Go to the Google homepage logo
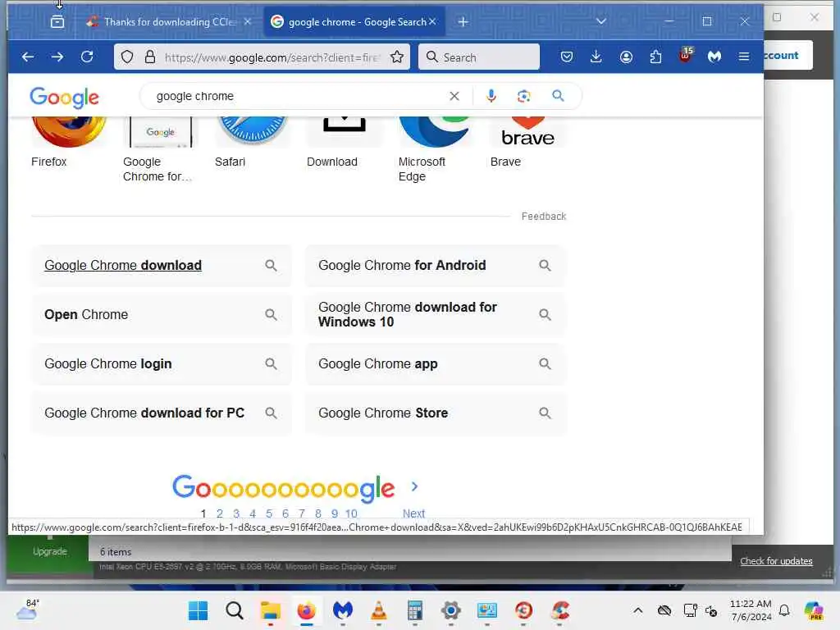The width and height of the screenshot is (840, 630). 64,98
